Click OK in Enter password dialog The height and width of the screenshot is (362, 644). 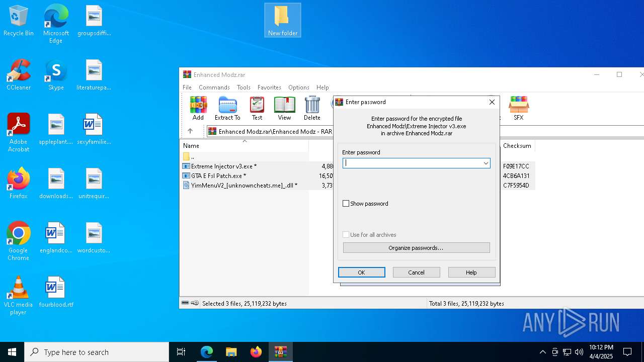[362, 272]
